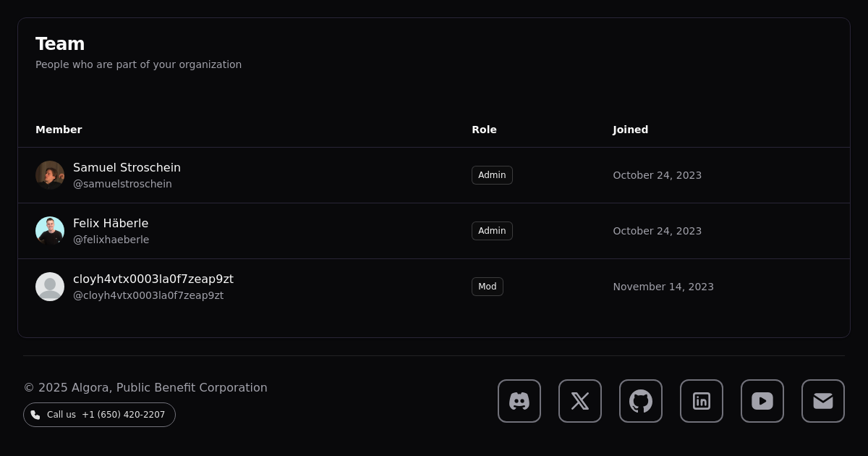Viewport: 868px width, 456px height.
Task: Select the Samuel Stroschein member name
Action: [x=127, y=167]
